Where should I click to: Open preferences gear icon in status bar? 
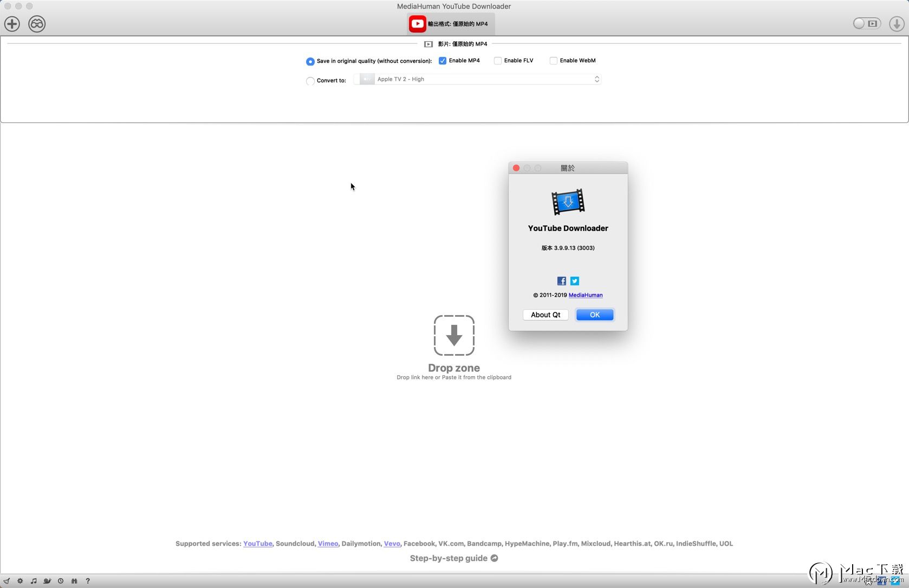20,581
